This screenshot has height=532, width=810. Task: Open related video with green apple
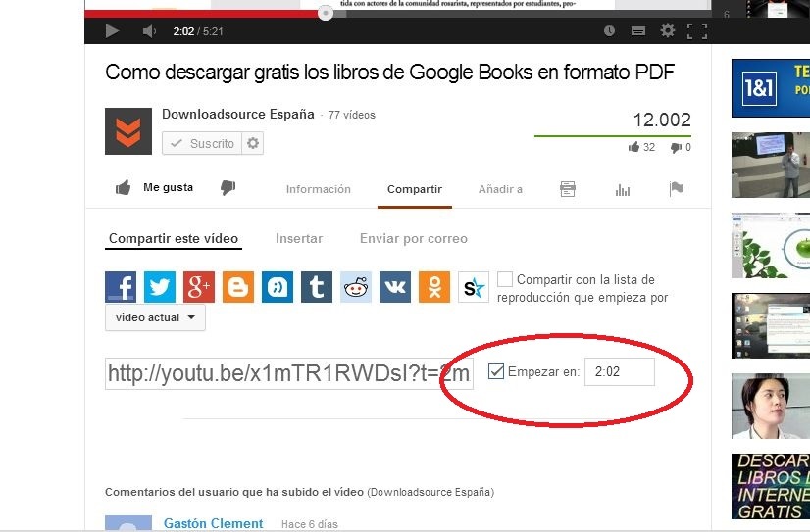pyautogui.click(x=771, y=246)
